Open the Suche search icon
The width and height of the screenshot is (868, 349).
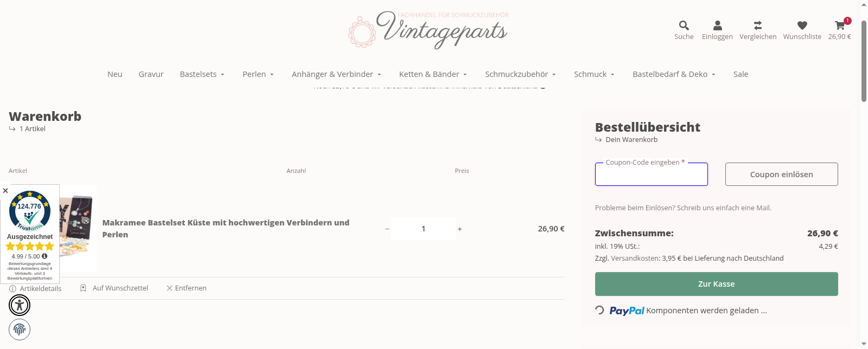(683, 25)
